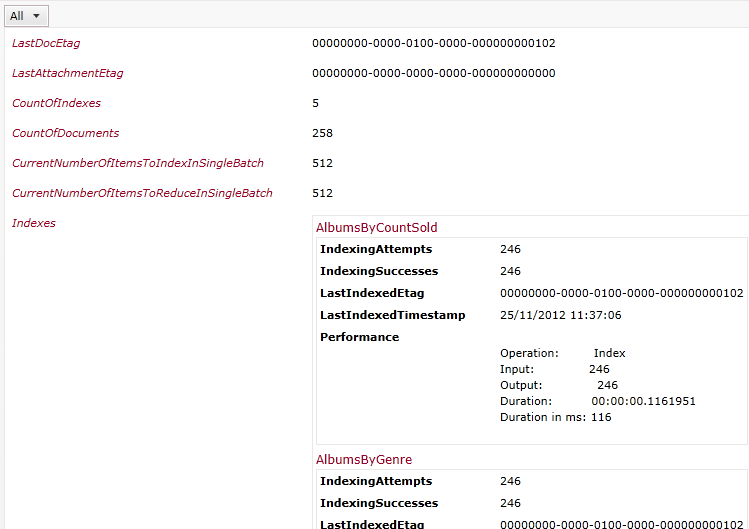749x529 pixels.
Task: Click IndexingAttempts value 246 in AlbumsByGenre
Action: pyautogui.click(x=510, y=481)
